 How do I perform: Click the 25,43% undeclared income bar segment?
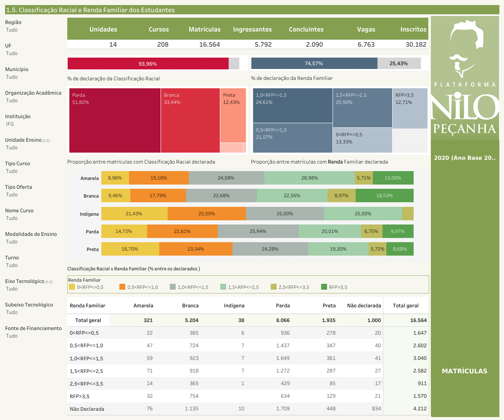click(x=398, y=63)
